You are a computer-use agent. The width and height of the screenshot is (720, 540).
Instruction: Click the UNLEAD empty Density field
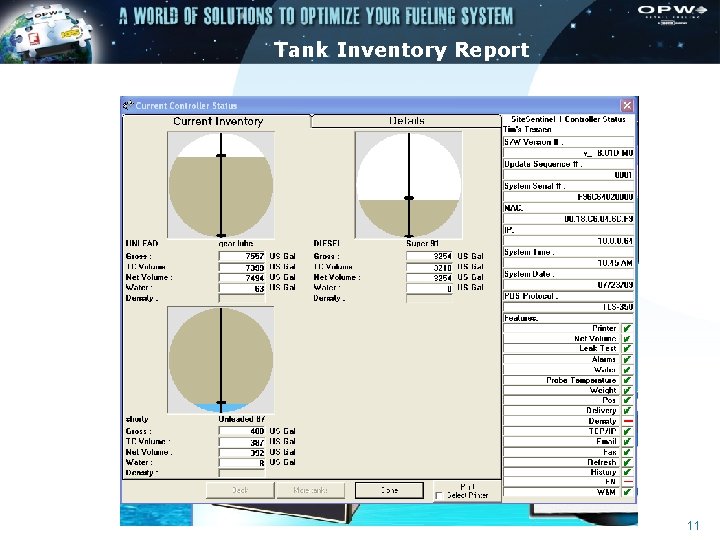tap(242, 298)
